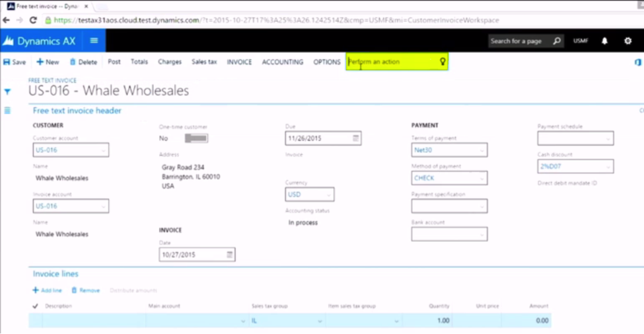Show filters with the funnel icon
Viewport: 644px width, 334px height.
pos(7,92)
